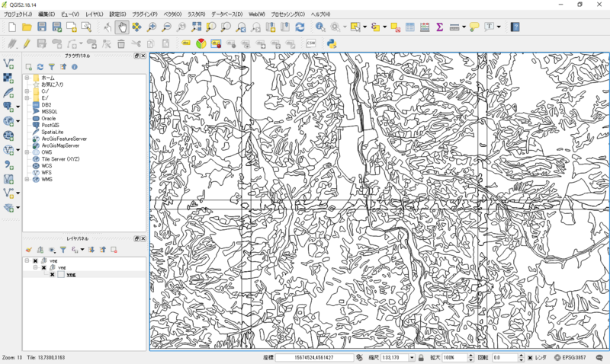Screen dimensions: 610x364
Task: Show statistical summary sigma icon
Action: point(440,27)
